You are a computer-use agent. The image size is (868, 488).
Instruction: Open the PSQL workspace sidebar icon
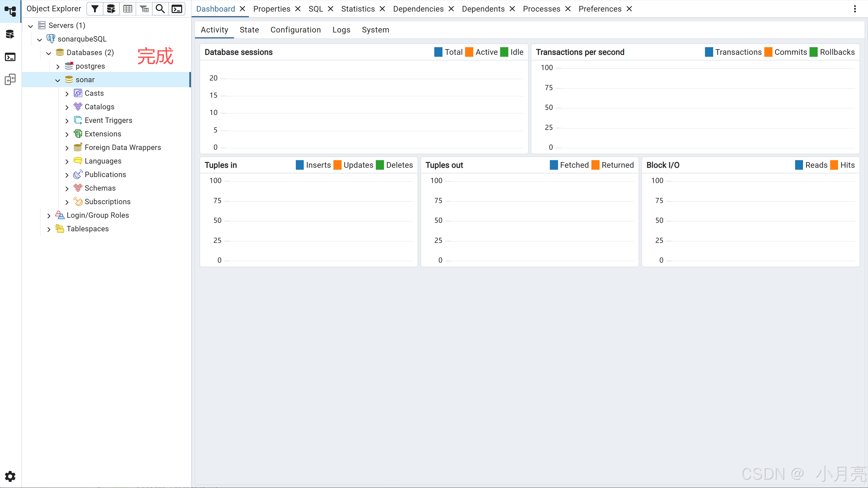click(x=10, y=57)
